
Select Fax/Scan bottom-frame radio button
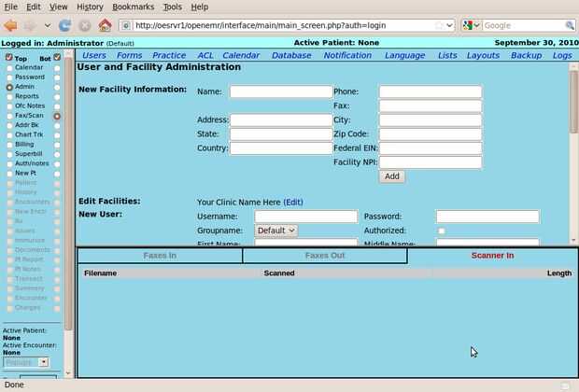[x=57, y=116]
